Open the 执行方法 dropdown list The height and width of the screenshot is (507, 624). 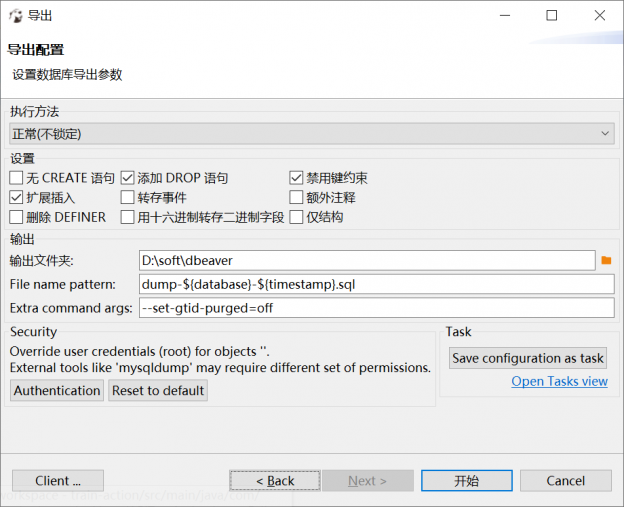[x=311, y=134]
